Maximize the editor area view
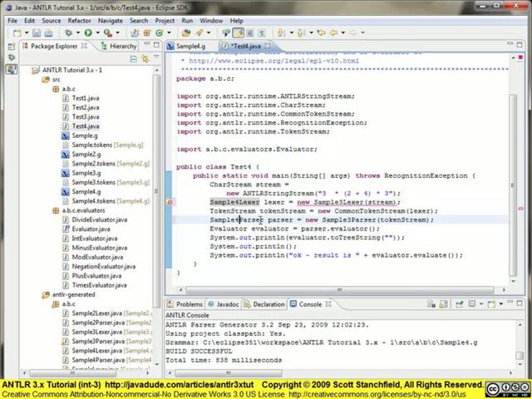 point(520,45)
